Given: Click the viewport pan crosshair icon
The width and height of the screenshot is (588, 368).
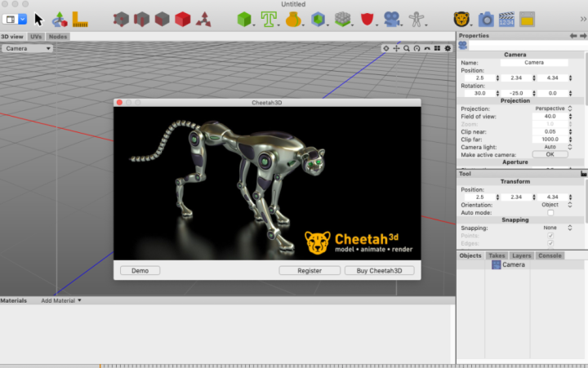Looking at the screenshot, I should tap(396, 48).
